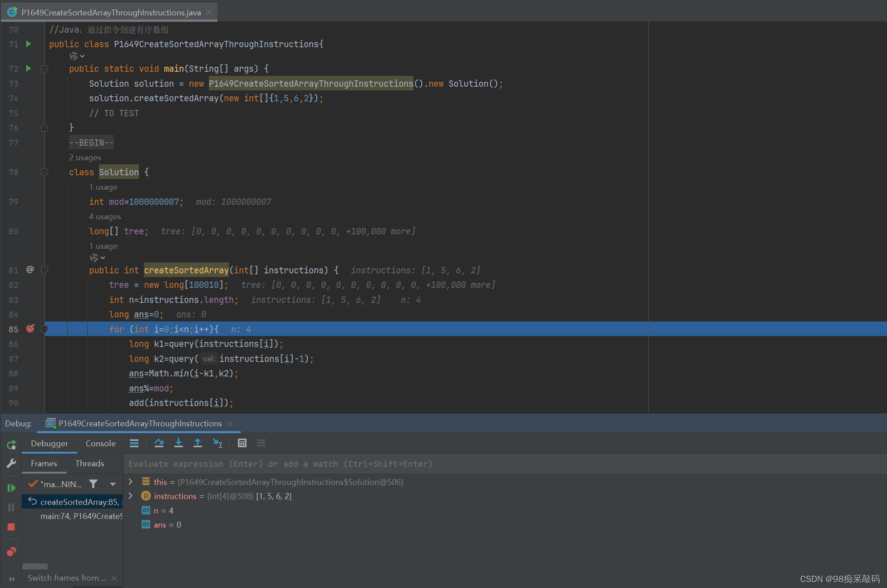
Task: Click the Step Out arrow icon
Action: pos(197,443)
